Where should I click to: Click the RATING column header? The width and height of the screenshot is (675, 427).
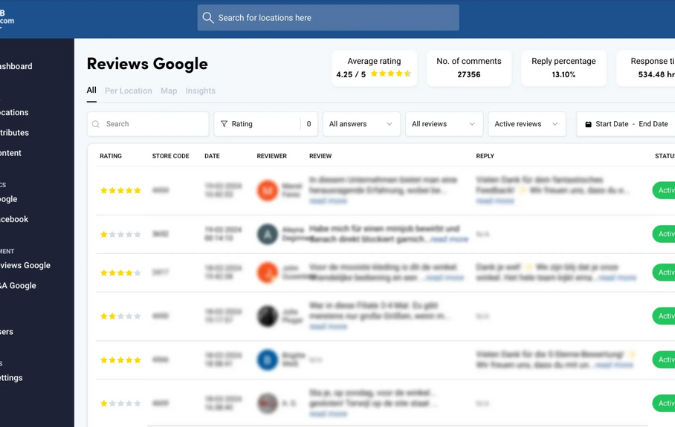[111, 156]
